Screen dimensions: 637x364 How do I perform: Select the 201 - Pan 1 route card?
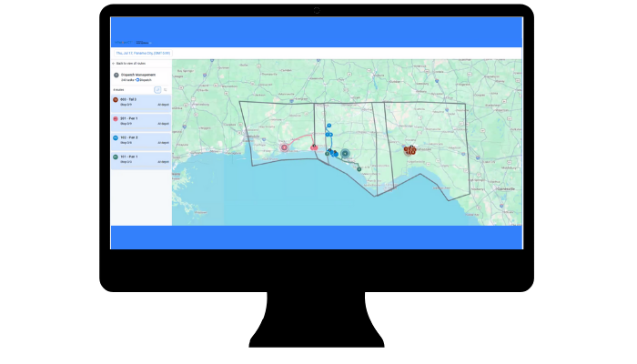coord(141,122)
